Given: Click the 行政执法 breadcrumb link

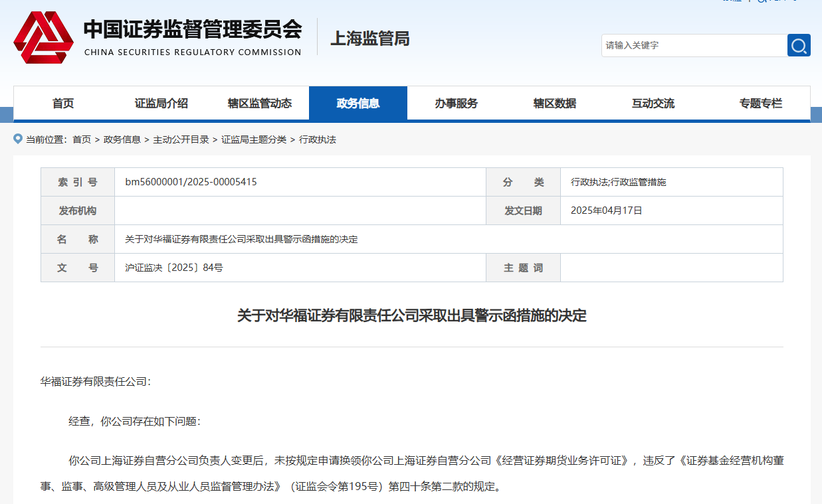Looking at the screenshot, I should pyautogui.click(x=318, y=139).
